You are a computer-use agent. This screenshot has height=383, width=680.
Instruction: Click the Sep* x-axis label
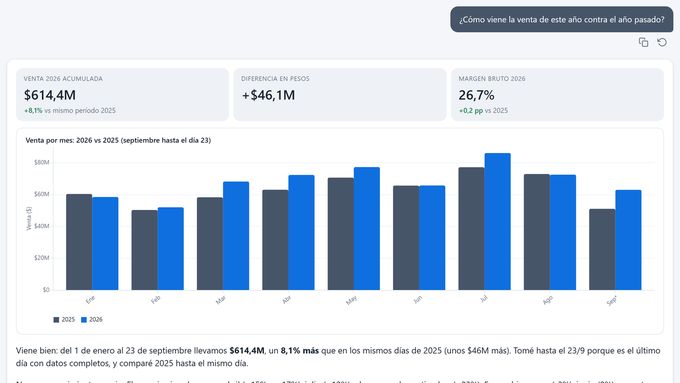[612, 301]
